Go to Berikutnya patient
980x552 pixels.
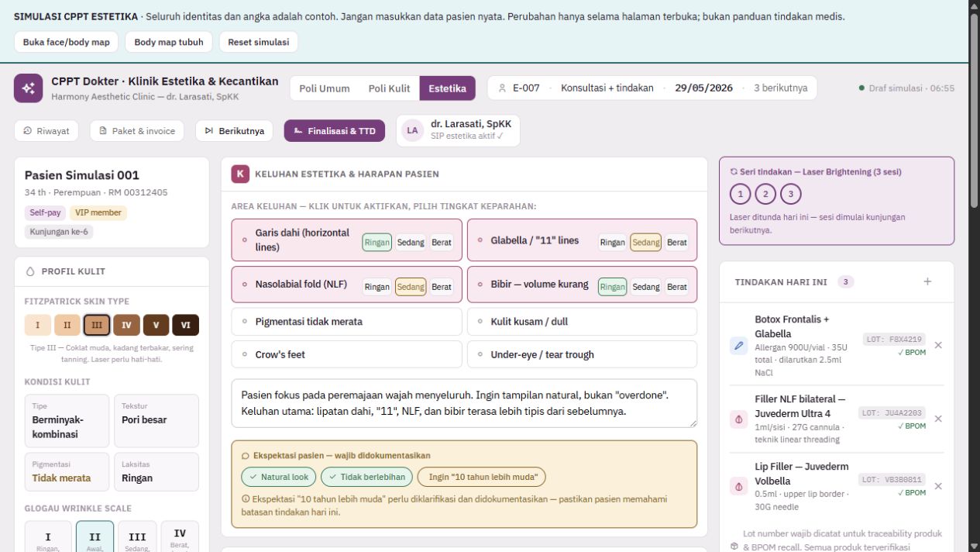[x=234, y=131]
